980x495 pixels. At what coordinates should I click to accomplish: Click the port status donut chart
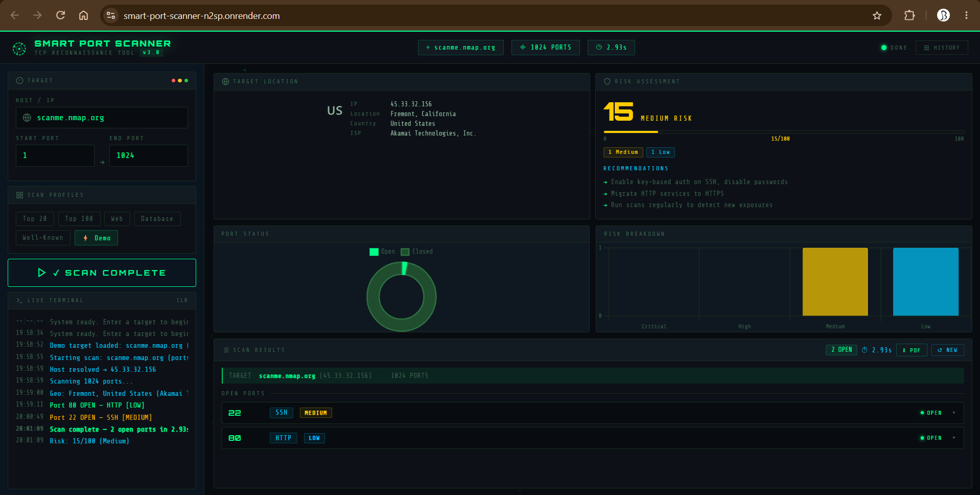pyautogui.click(x=402, y=297)
